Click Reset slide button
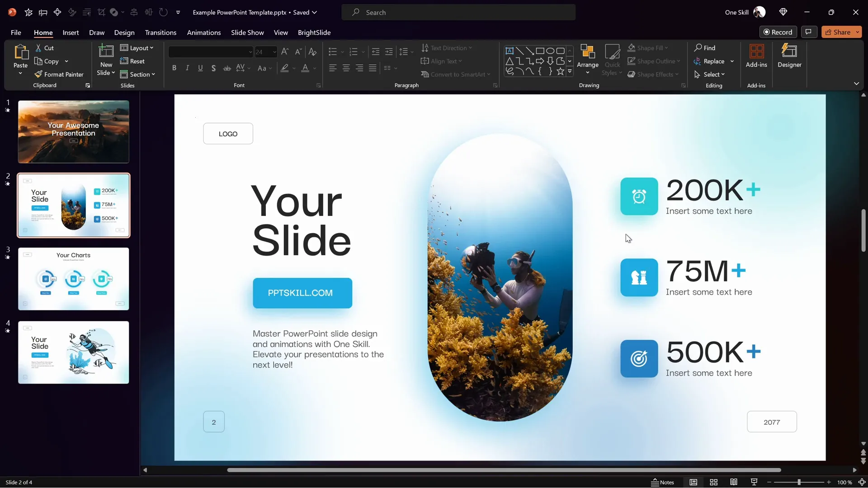Viewport: 868px width, 488px height. click(132, 61)
